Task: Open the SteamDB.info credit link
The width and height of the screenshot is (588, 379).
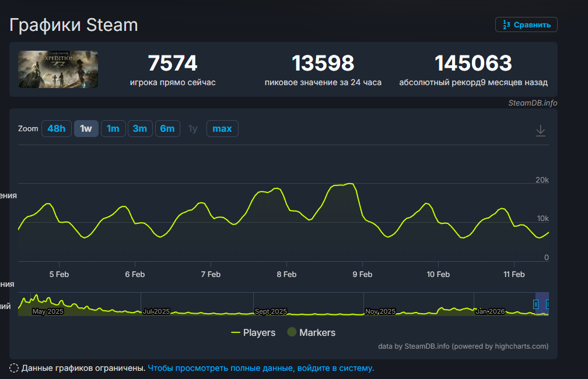Action: (x=533, y=103)
